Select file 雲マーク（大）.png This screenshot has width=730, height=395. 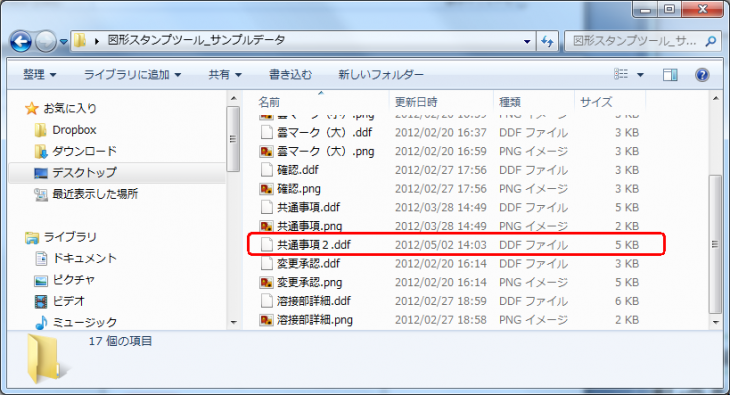pyautogui.click(x=325, y=151)
